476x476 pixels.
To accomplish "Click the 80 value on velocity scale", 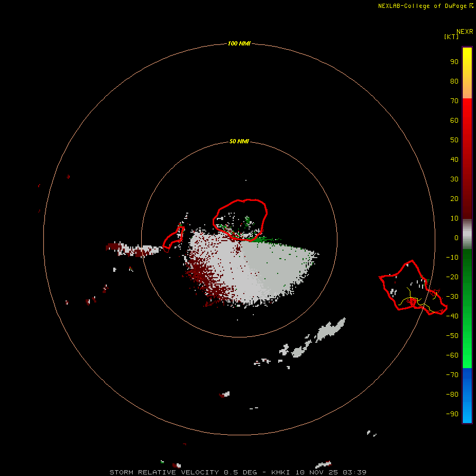I will point(454,81).
